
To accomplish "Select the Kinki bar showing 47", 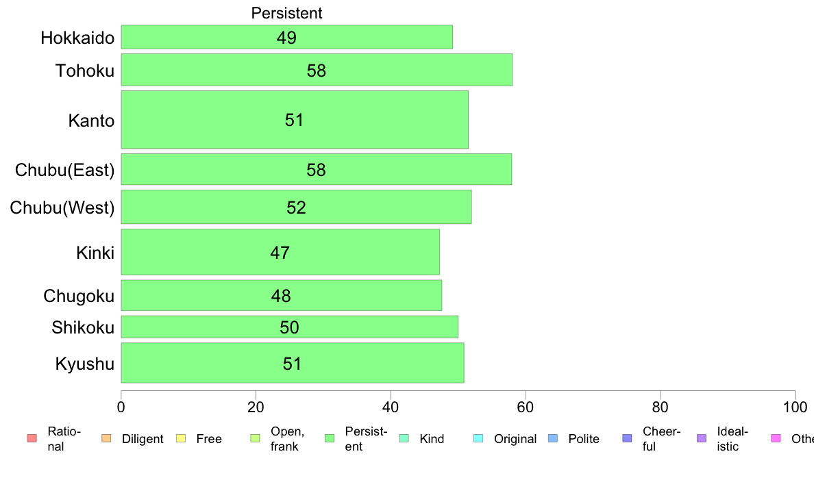I will [x=280, y=252].
